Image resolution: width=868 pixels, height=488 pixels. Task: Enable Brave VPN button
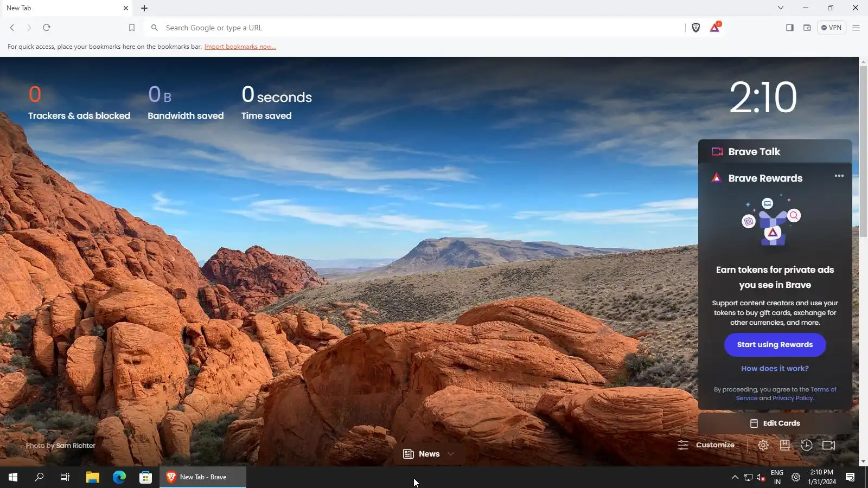click(x=831, y=28)
